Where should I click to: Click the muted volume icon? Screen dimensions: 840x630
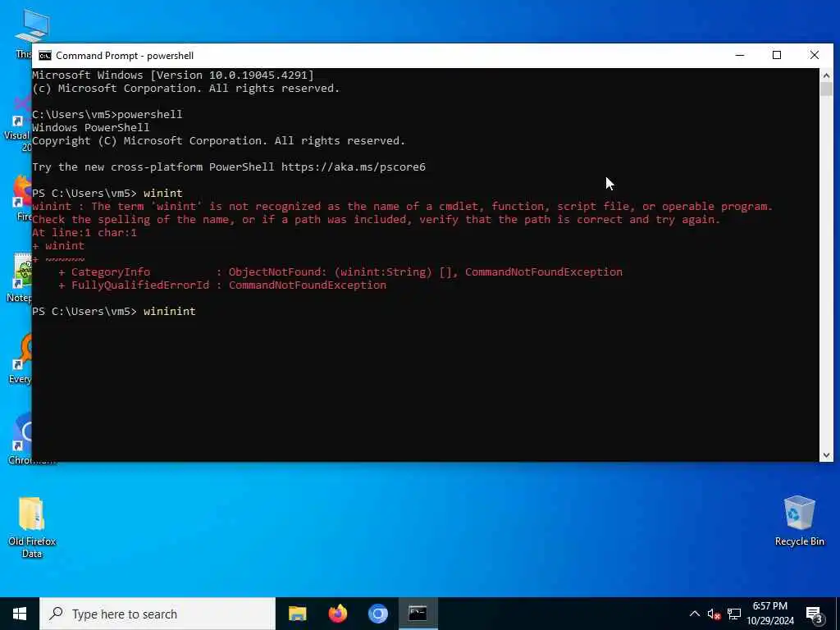[714, 614]
